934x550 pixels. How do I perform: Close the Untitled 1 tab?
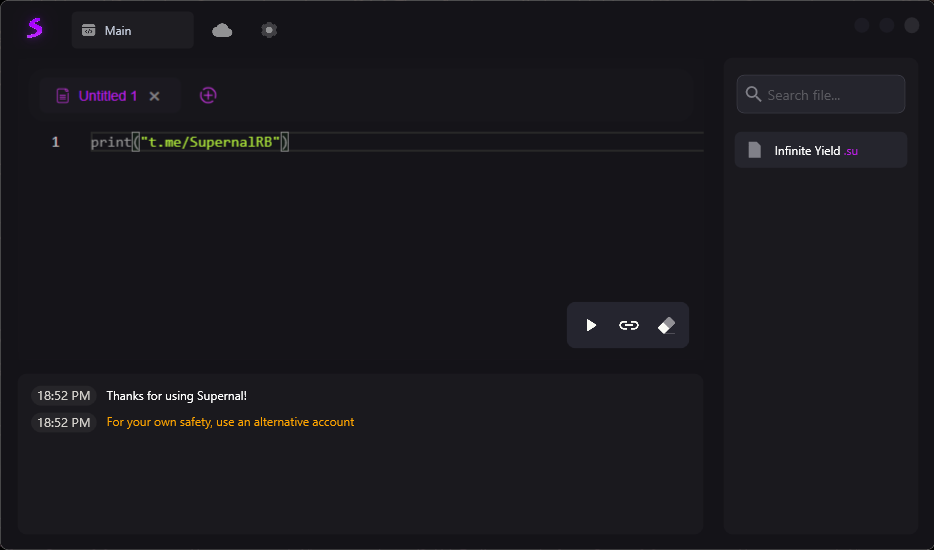pyautogui.click(x=154, y=96)
